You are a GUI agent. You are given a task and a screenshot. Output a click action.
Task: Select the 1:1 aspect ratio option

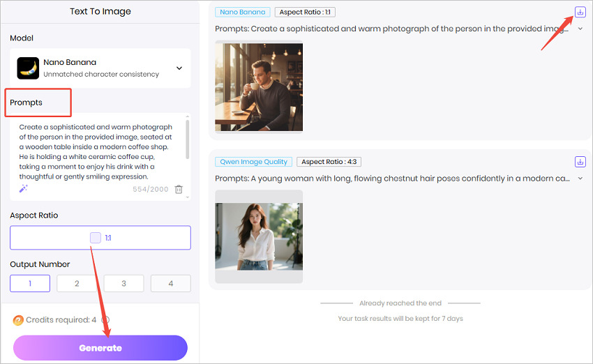[100, 238]
